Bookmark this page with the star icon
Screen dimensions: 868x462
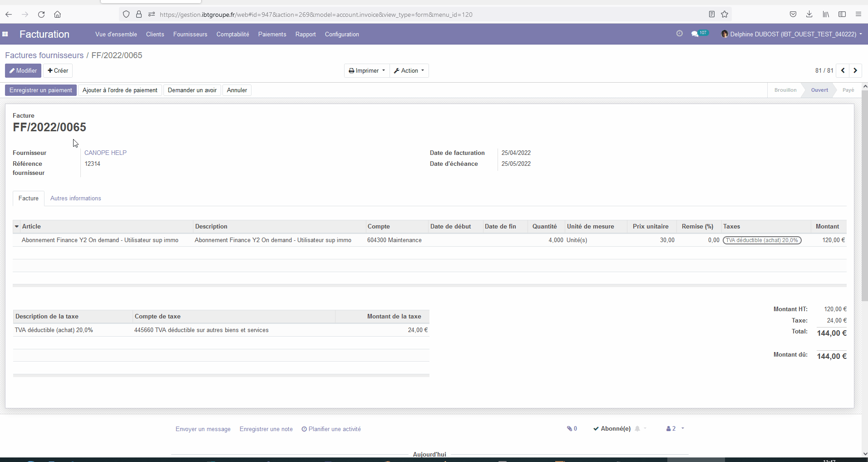[725, 15]
